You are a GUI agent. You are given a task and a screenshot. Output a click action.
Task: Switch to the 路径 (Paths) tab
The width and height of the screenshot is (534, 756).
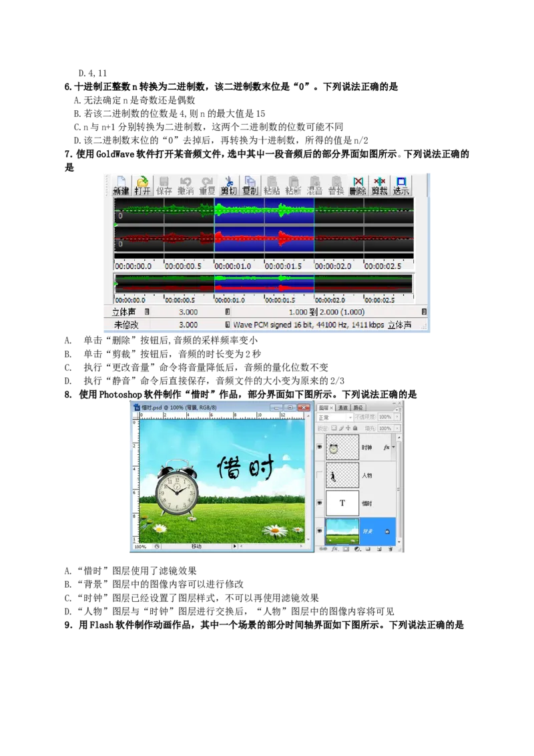coord(358,407)
